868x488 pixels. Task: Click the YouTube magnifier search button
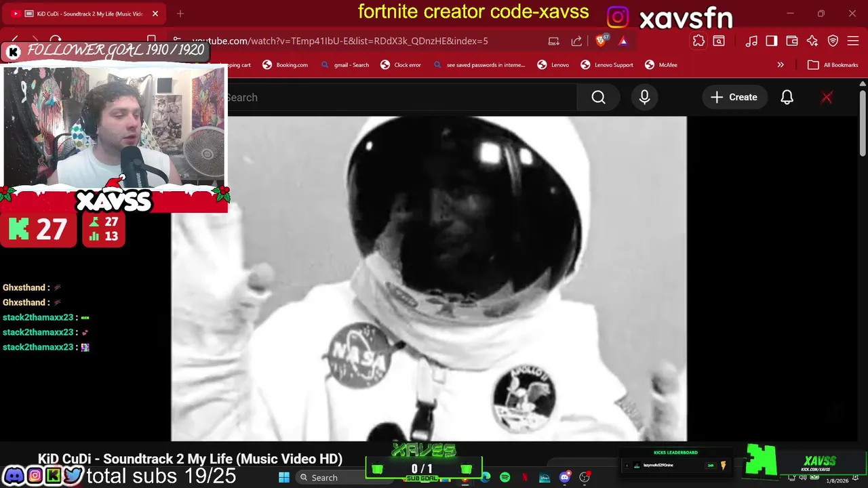598,98
